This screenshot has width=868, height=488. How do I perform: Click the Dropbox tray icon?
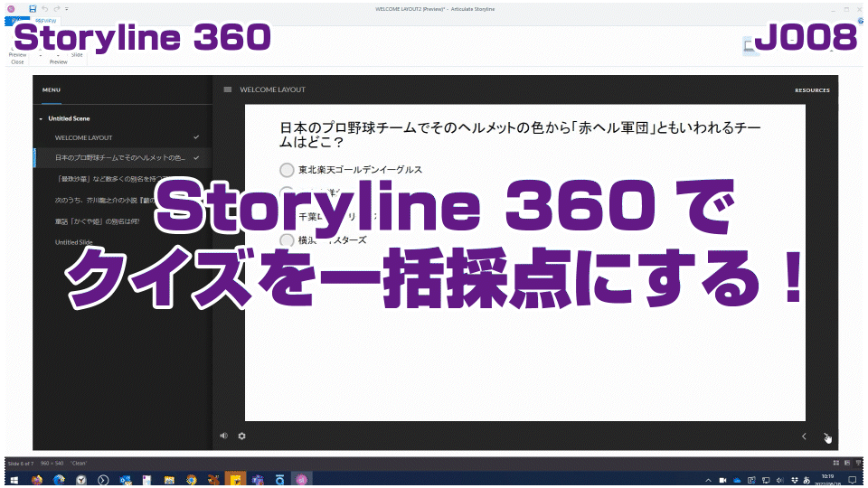point(795,480)
